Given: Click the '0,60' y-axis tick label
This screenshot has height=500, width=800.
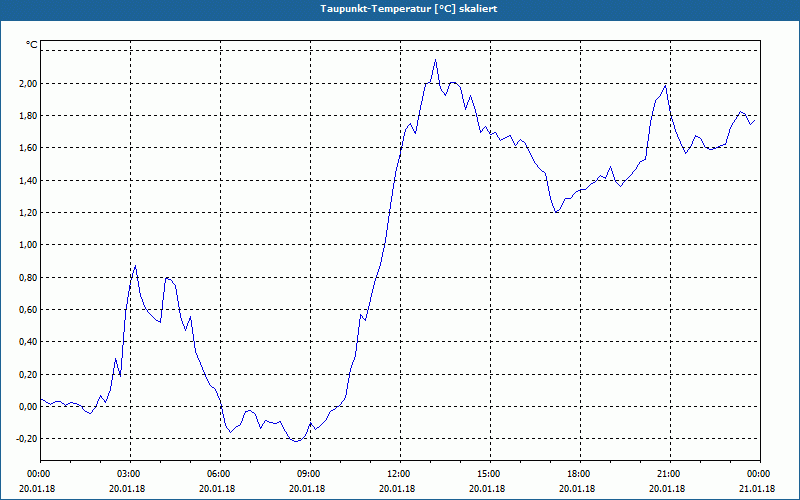Looking at the screenshot, I should click(x=28, y=310).
